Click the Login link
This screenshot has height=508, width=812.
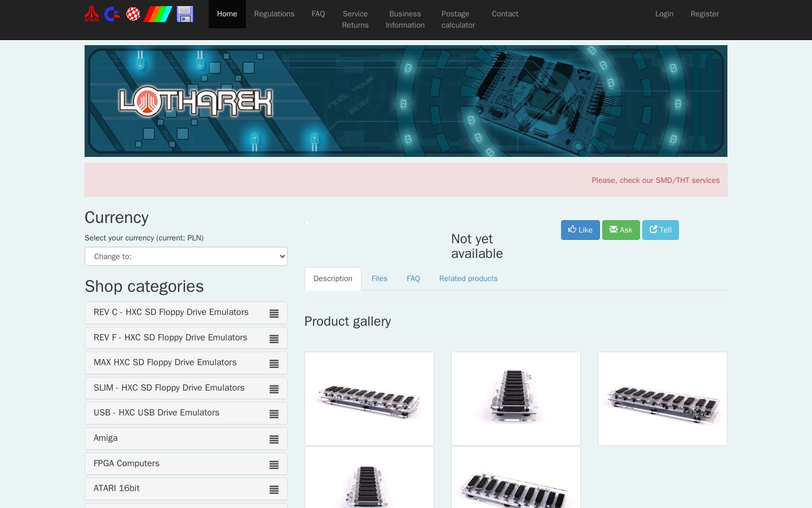click(664, 14)
